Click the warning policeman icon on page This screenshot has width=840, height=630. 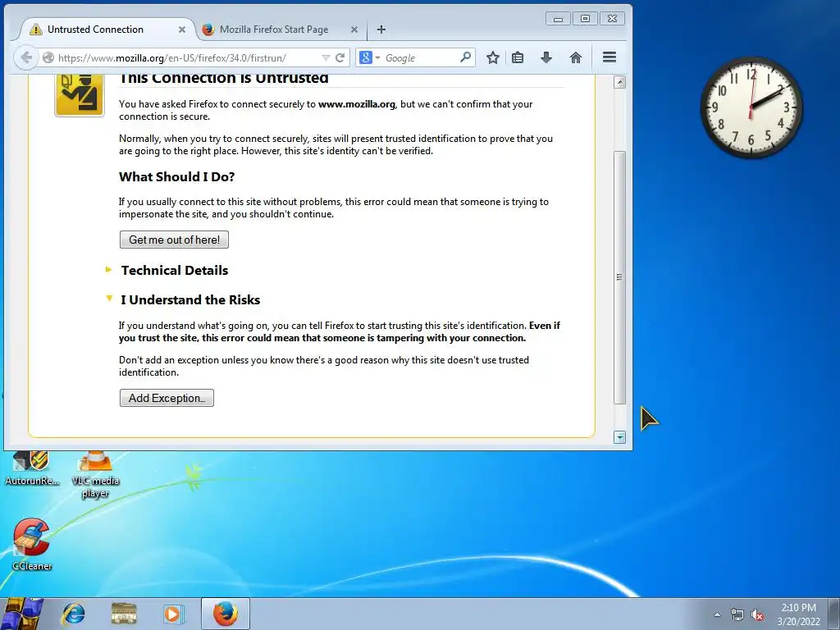[80, 94]
